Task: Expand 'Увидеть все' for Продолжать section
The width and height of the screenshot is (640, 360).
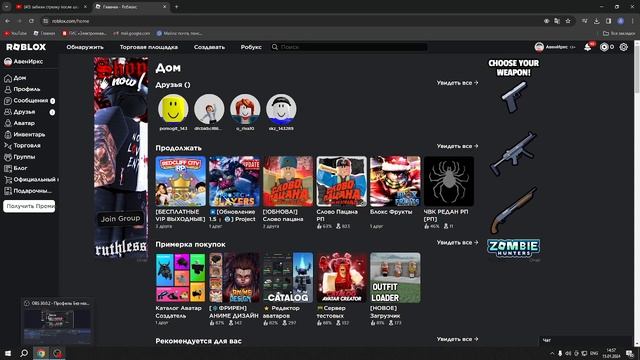Action: click(457, 146)
